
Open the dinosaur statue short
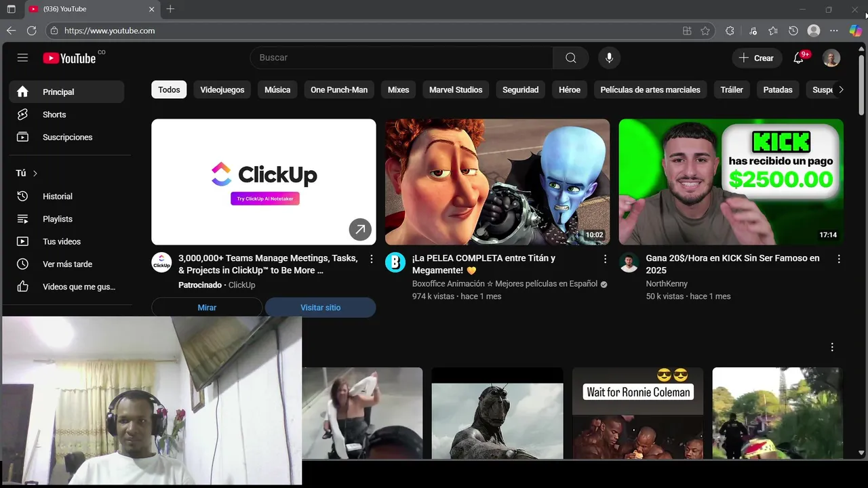[x=497, y=413]
